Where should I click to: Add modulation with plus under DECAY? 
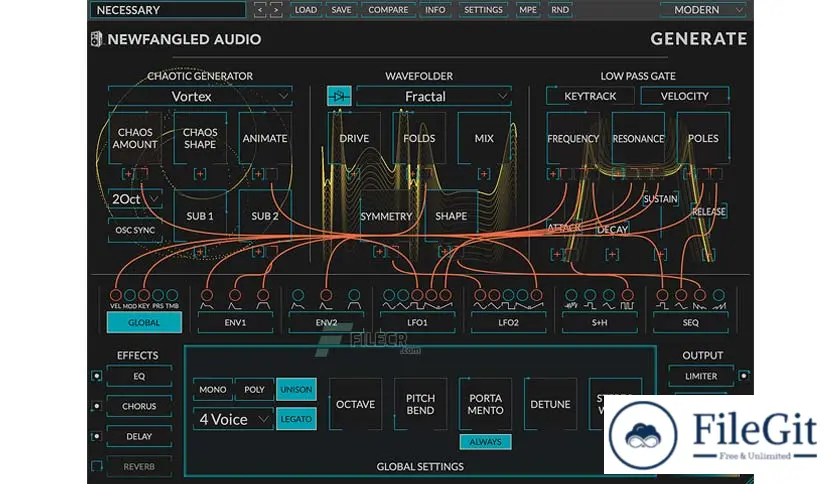612,254
